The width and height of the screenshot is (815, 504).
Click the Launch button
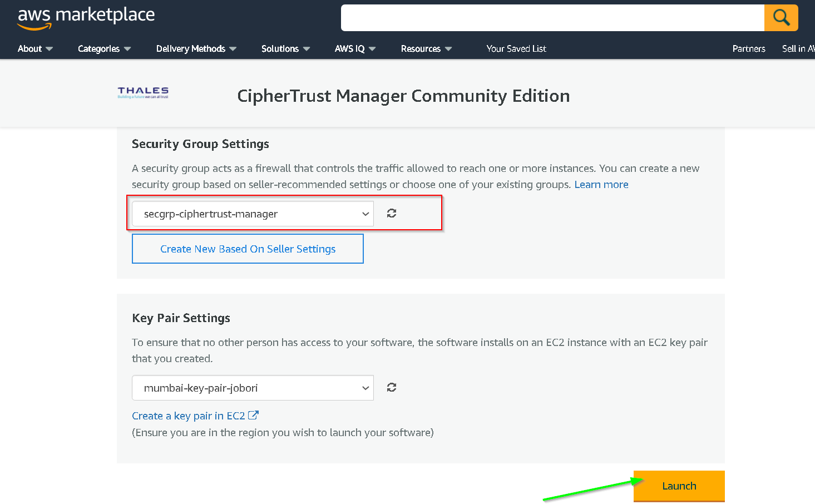click(x=679, y=486)
